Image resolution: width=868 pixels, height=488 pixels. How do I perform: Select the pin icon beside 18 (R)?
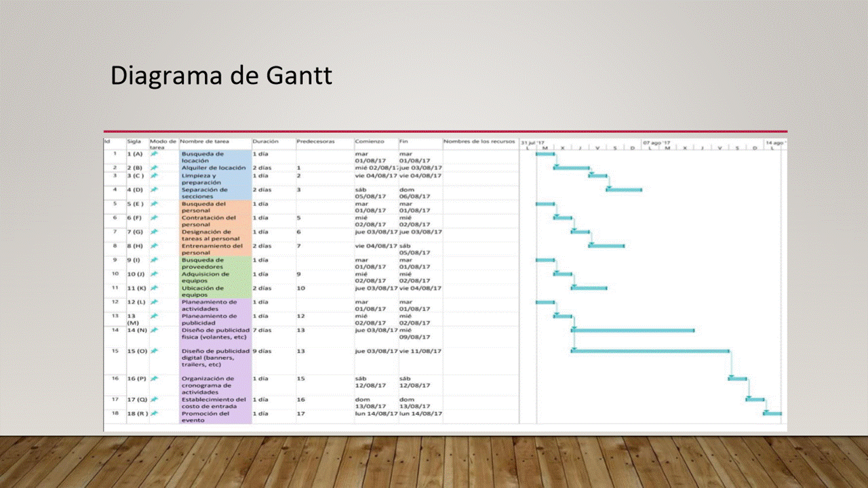(154, 413)
